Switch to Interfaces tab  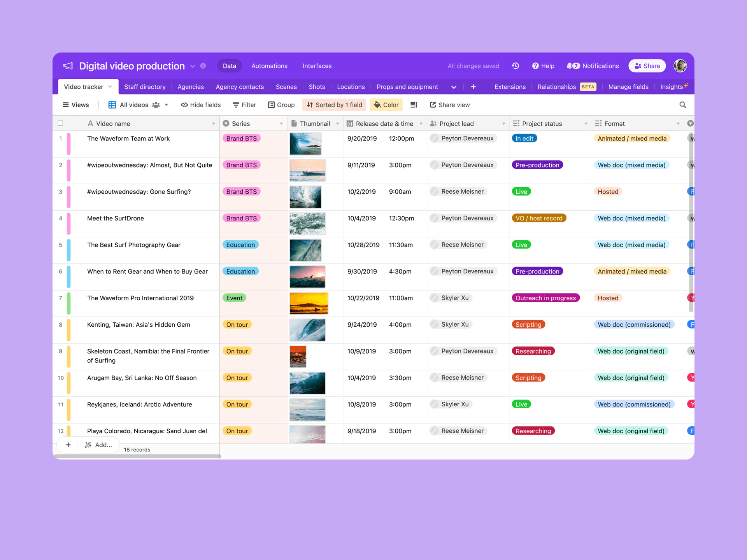[x=317, y=66]
